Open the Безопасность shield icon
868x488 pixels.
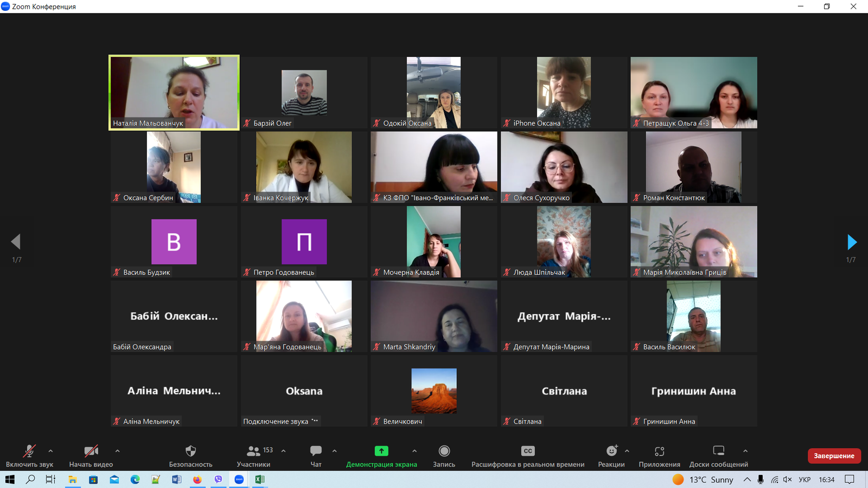(x=190, y=451)
